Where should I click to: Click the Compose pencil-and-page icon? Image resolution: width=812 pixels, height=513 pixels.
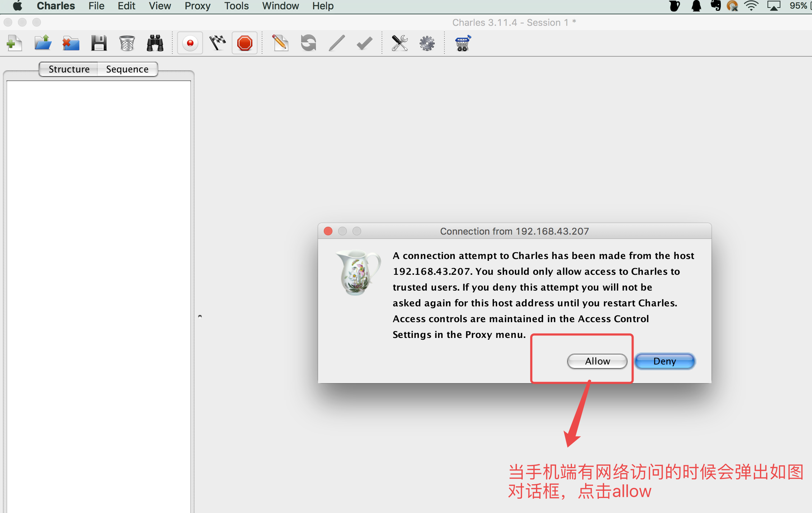(280, 43)
